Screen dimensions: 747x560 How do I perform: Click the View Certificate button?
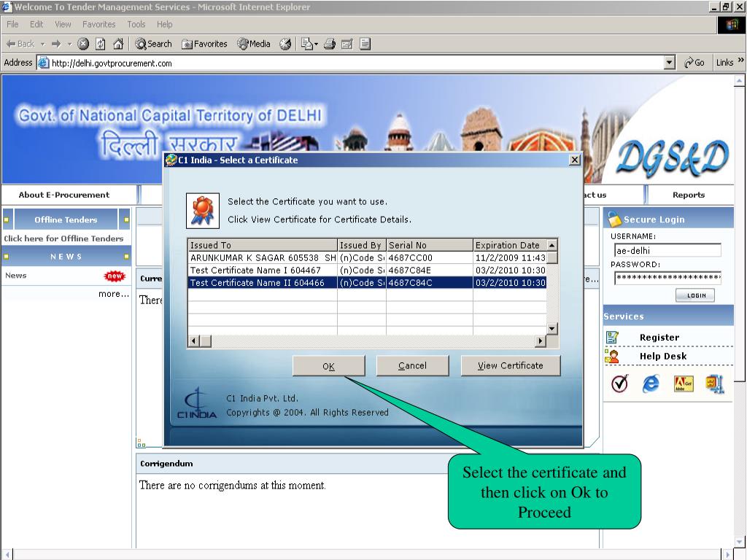511,366
